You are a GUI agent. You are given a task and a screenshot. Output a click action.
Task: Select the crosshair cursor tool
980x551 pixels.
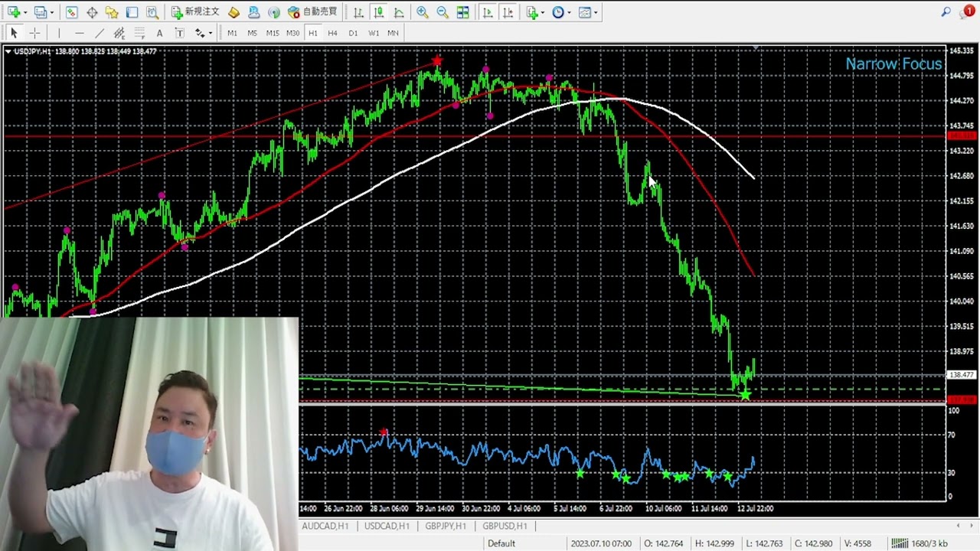(34, 33)
